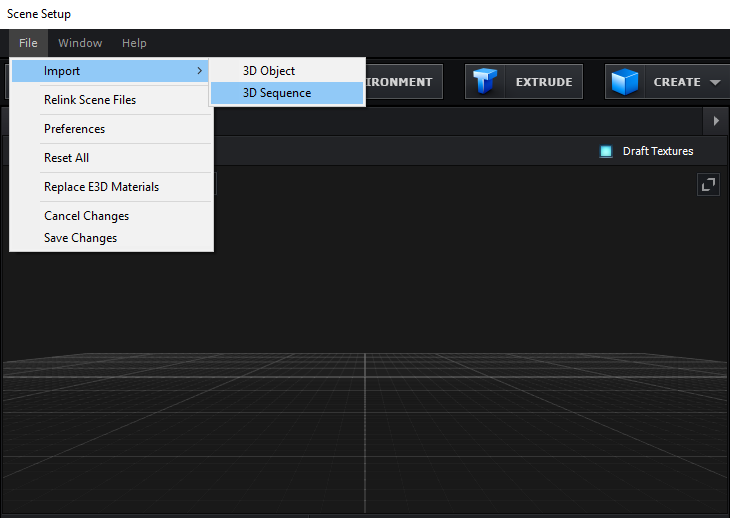730x518 pixels.
Task: Open the Help menu
Action: pos(134,43)
